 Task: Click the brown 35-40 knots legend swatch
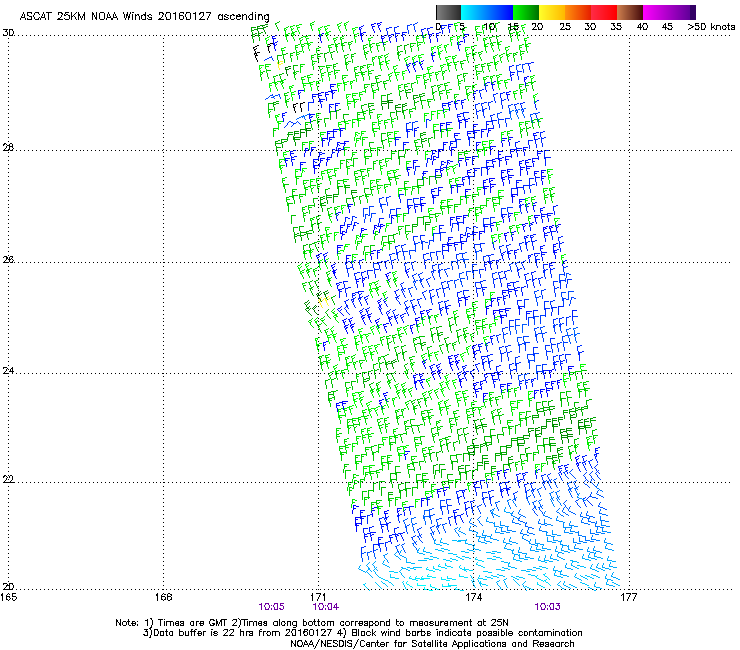click(x=630, y=12)
